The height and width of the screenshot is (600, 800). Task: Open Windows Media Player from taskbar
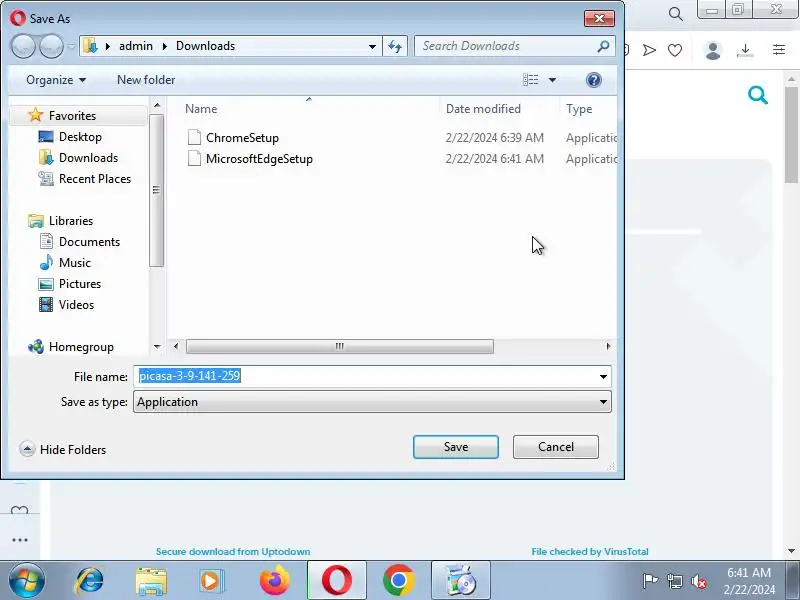(x=211, y=581)
